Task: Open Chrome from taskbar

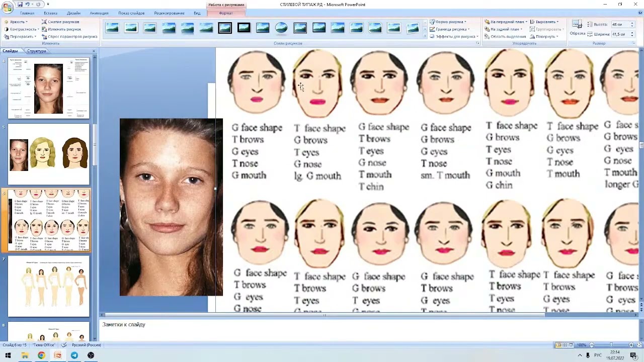Action: [41, 355]
